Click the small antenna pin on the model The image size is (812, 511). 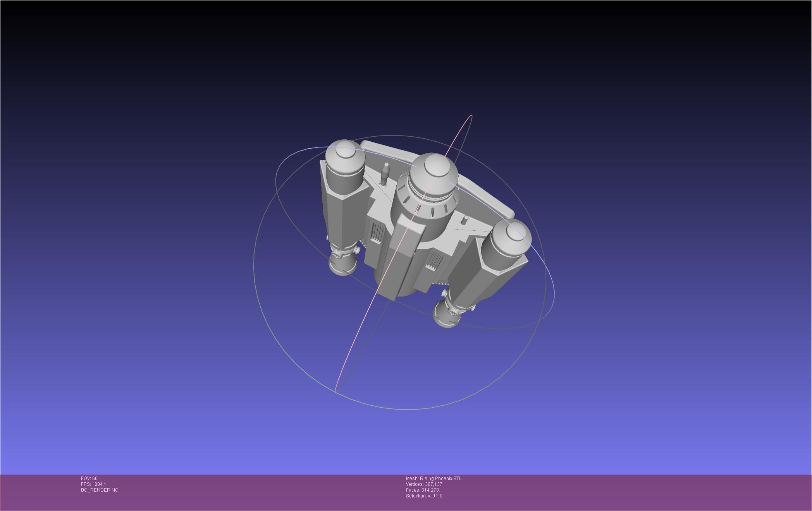pos(385,174)
